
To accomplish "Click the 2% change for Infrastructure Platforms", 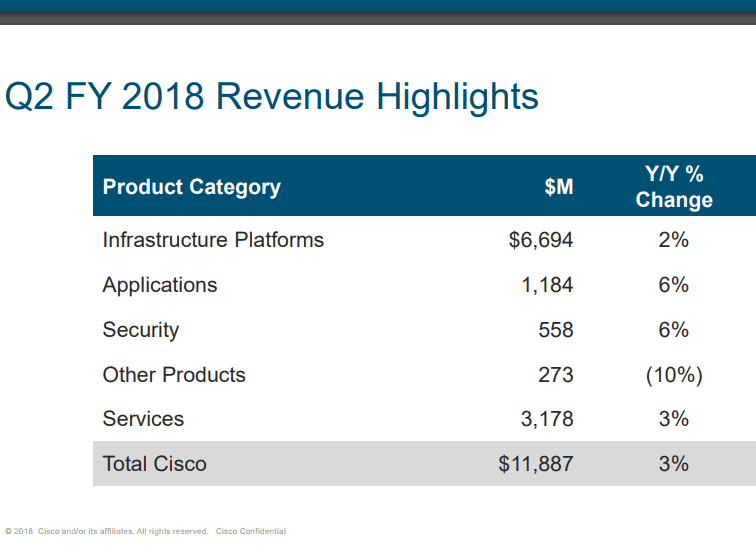I will [673, 240].
